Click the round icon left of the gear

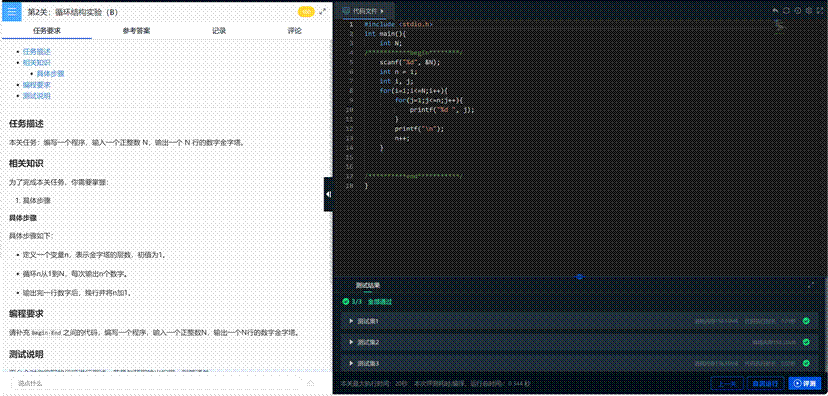(x=797, y=10)
